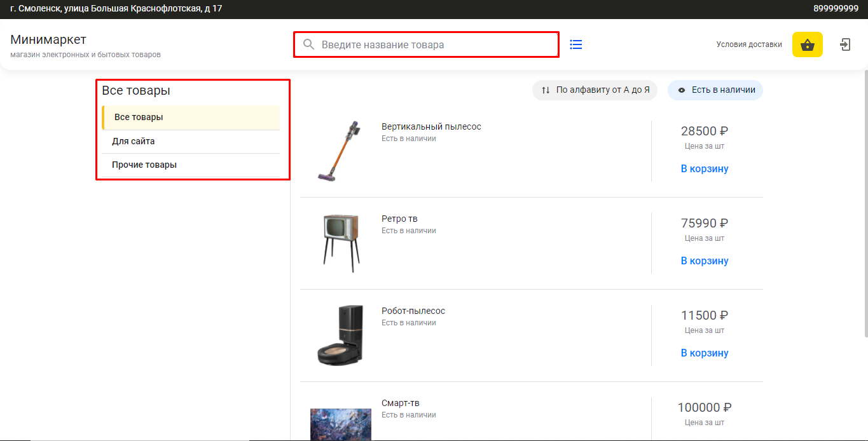
Task: Click the login door icon
Action: 845,44
